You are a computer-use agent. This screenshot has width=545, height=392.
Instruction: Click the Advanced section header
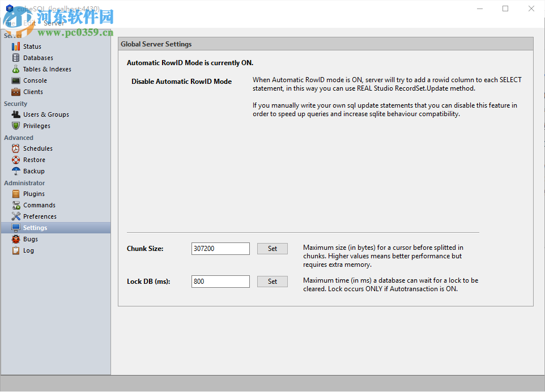19,138
